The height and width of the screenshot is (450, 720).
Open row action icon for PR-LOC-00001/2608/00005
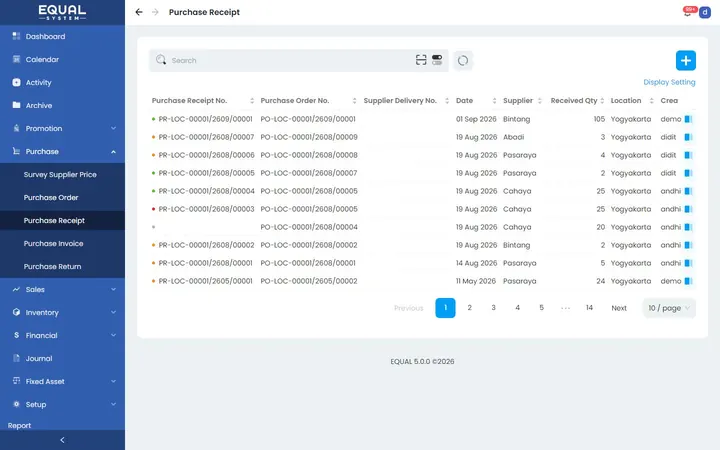pyautogui.click(x=688, y=173)
